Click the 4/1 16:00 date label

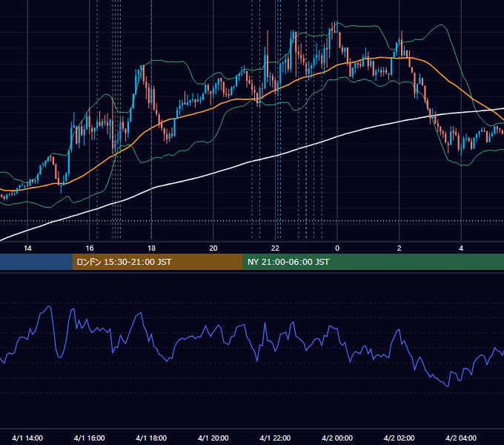point(90,438)
